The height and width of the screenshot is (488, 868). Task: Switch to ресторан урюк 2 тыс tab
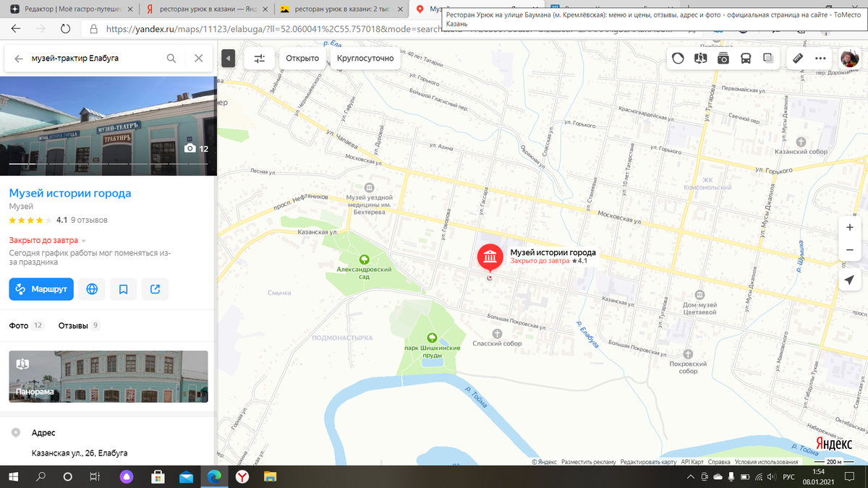click(x=341, y=9)
